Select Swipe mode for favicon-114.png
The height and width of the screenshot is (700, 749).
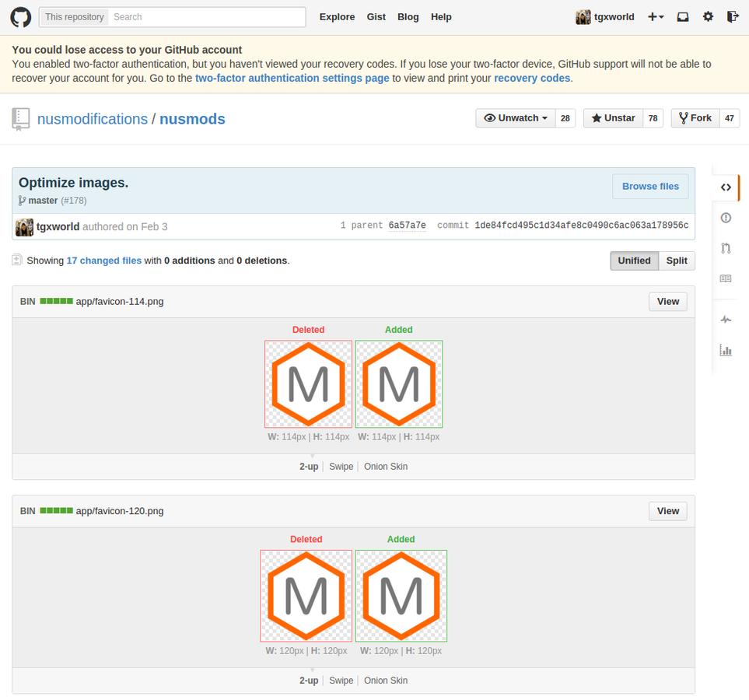[x=341, y=467]
